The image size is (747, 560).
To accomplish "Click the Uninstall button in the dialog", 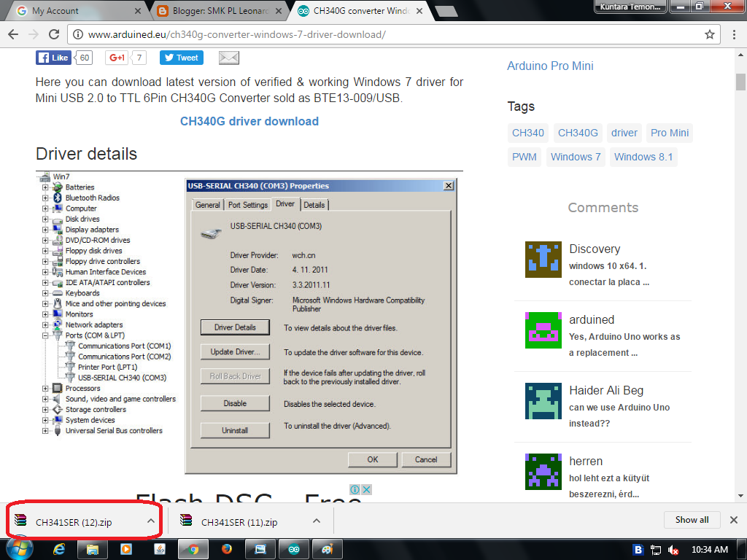I will coord(235,430).
